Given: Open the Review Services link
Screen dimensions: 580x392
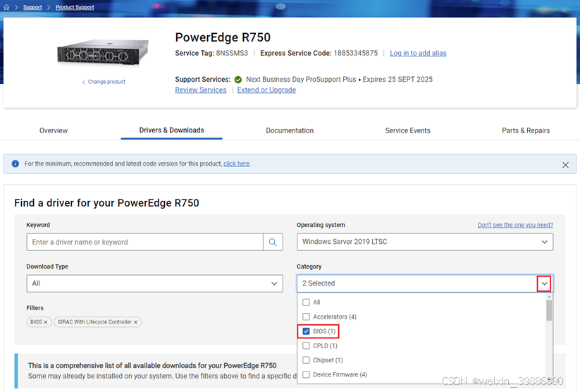Looking at the screenshot, I should pyautogui.click(x=201, y=90).
